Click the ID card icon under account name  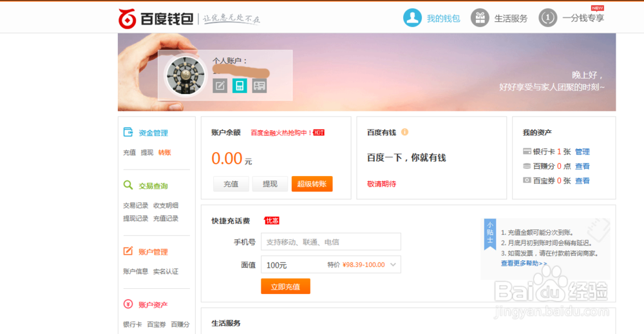coord(259,86)
